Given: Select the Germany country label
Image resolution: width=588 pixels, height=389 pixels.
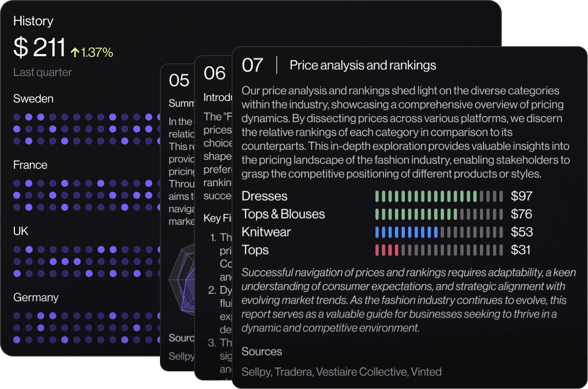Looking at the screenshot, I should point(35,297).
